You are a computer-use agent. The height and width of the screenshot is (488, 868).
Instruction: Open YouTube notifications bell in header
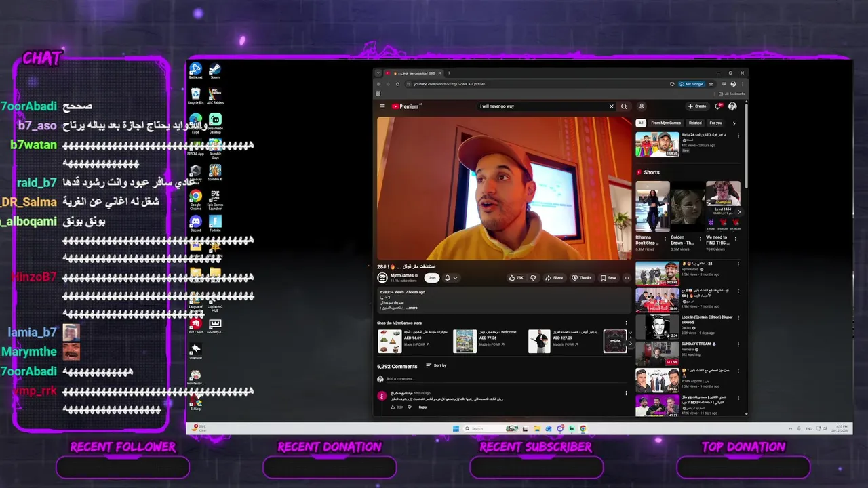718,106
